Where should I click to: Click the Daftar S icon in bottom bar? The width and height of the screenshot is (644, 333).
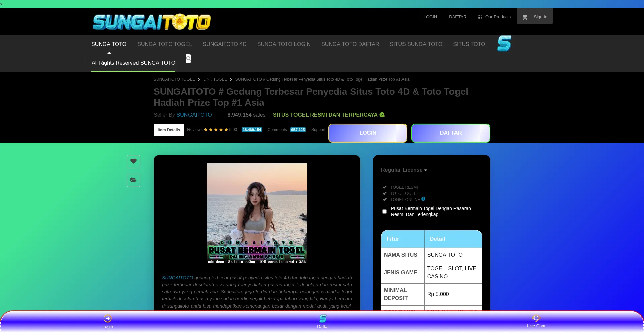323,319
